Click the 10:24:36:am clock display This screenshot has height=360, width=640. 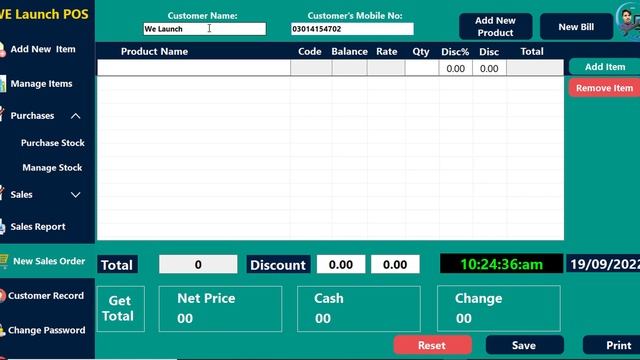point(502,264)
